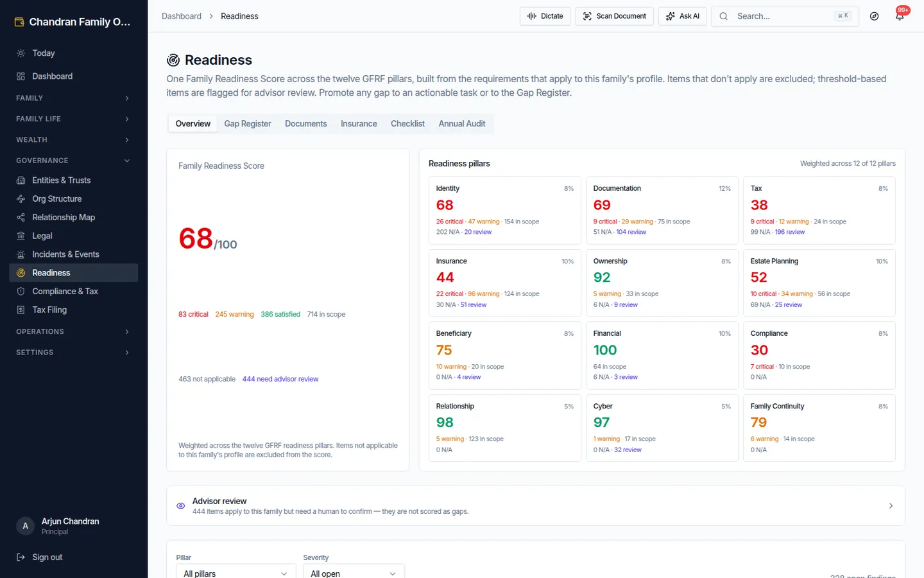Click the Sign out arrow icon
This screenshot has width=924, height=578.
(x=21, y=557)
